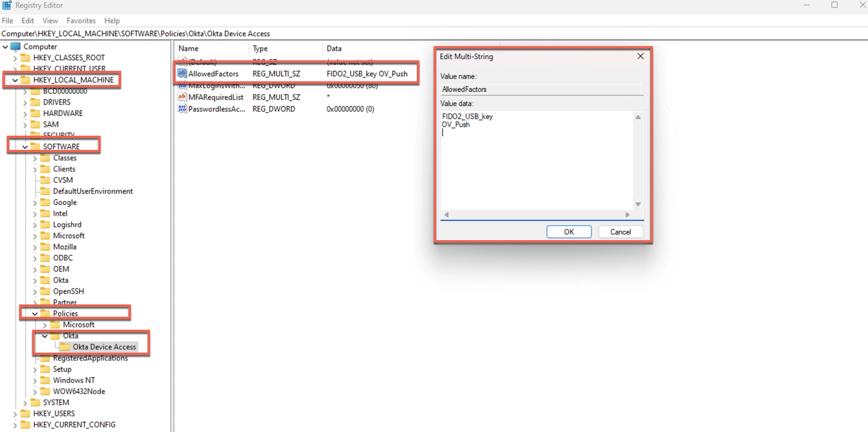Click the SOFTWARE folder icon
This screenshot has height=432, width=868.
click(x=35, y=146)
